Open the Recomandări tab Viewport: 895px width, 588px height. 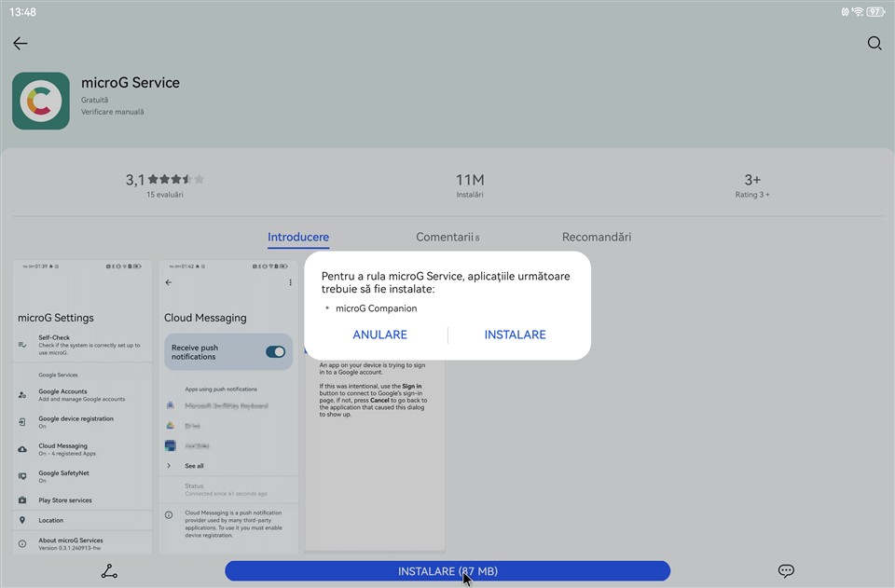coord(597,237)
